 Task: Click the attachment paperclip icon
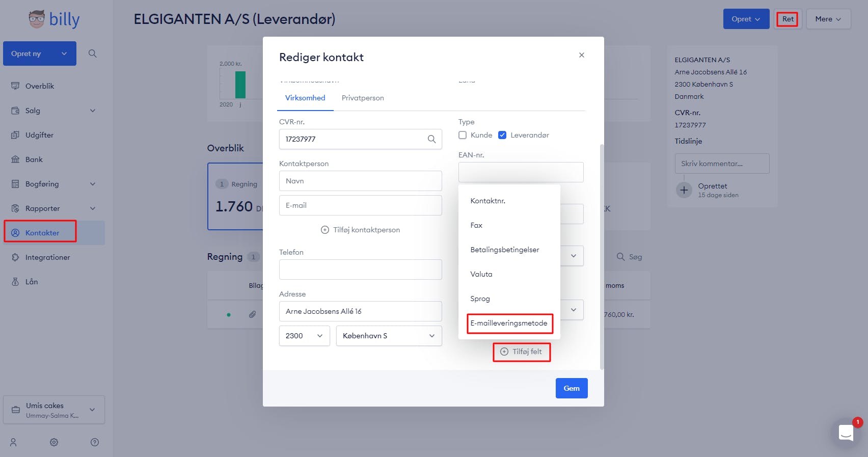252,314
